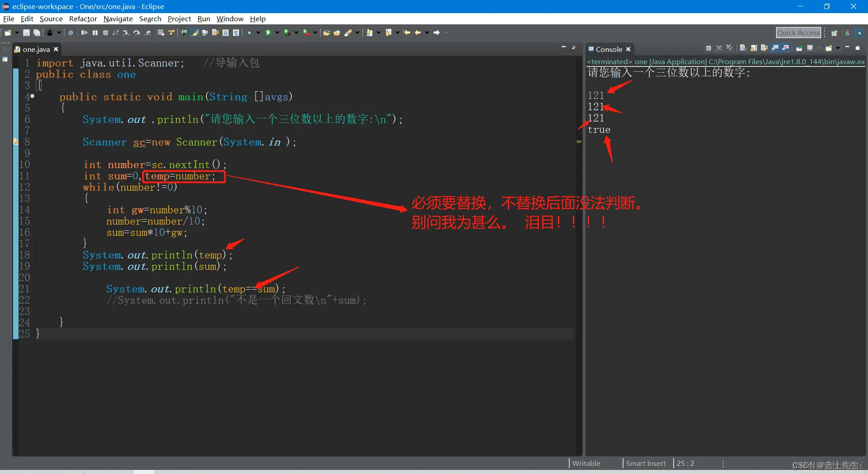Click the New file toolbar icon
Viewport: 868px width, 474px height.
tap(8, 33)
